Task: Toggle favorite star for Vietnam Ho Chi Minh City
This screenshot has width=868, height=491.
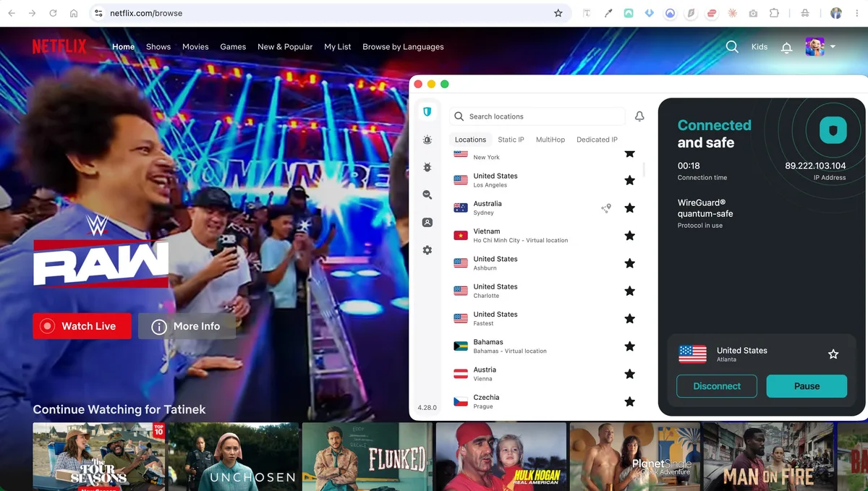Action: click(629, 236)
